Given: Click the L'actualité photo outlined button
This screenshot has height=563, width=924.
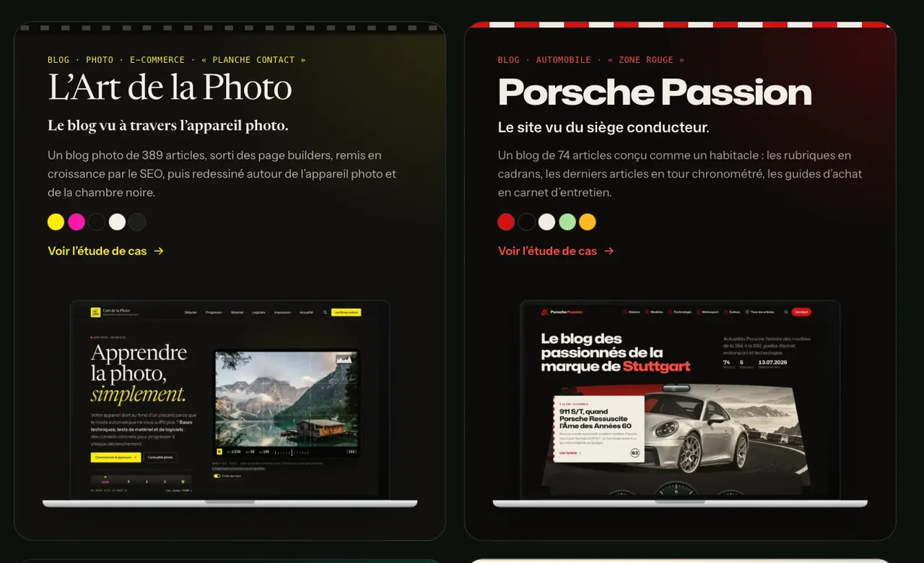Looking at the screenshot, I should point(160,458).
